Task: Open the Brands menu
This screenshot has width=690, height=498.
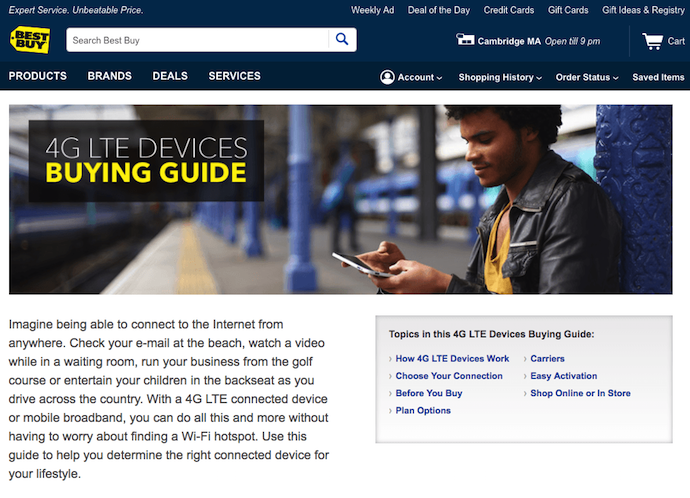Action: click(109, 76)
